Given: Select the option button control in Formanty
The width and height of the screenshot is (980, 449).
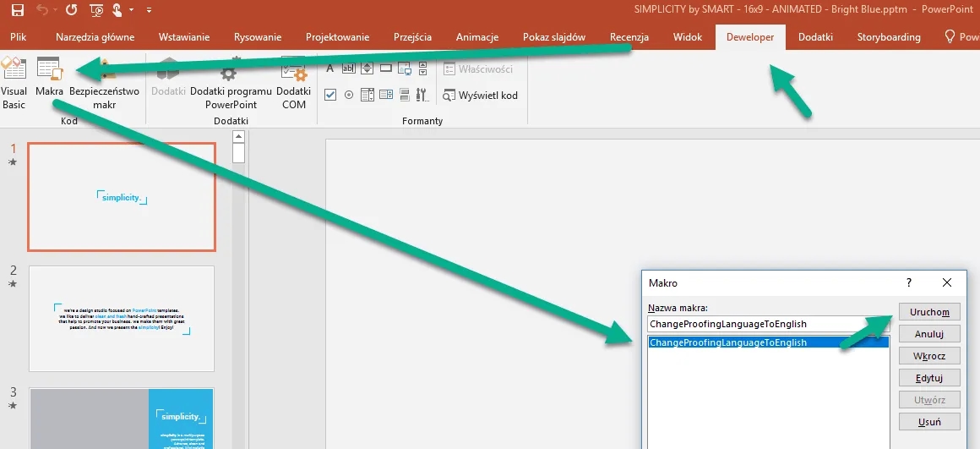Looking at the screenshot, I should 348,95.
